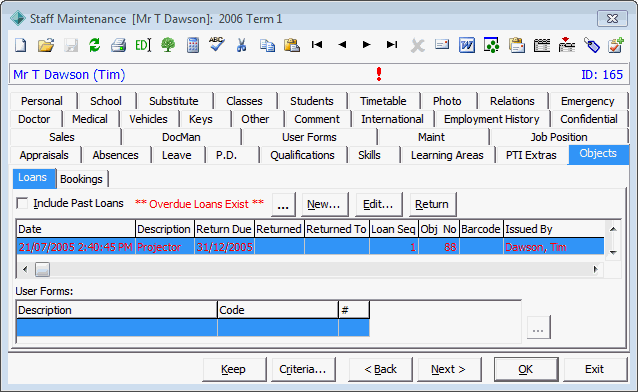638x392 pixels.
Task: Go to last record arrow
Action: (x=392, y=44)
